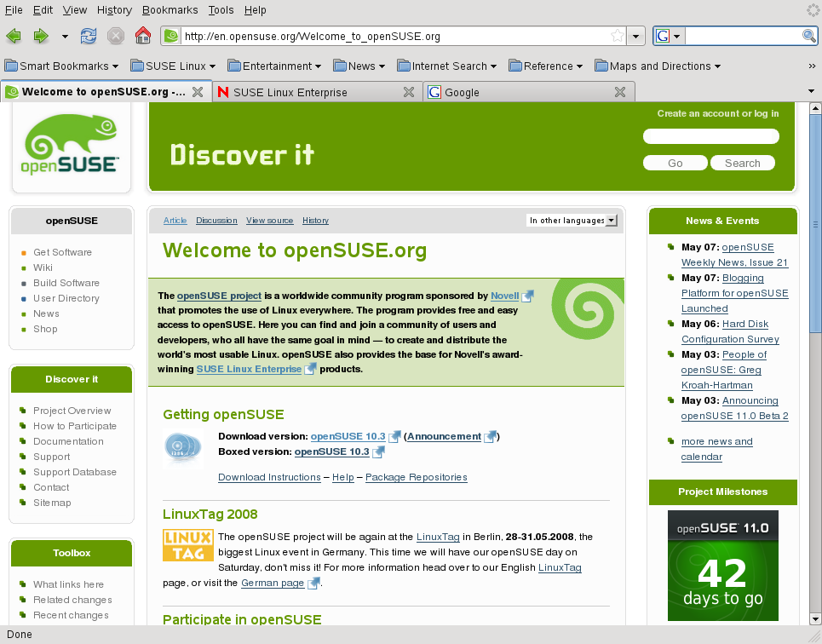Click the site search text field

click(711, 136)
